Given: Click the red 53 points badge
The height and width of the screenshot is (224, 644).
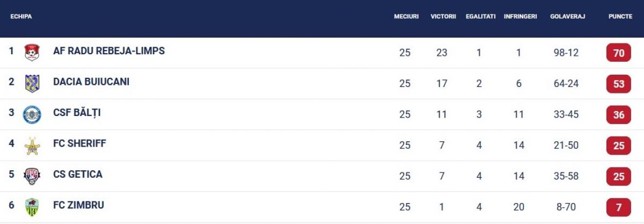Looking at the screenshot, I should pyautogui.click(x=619, y=84).
